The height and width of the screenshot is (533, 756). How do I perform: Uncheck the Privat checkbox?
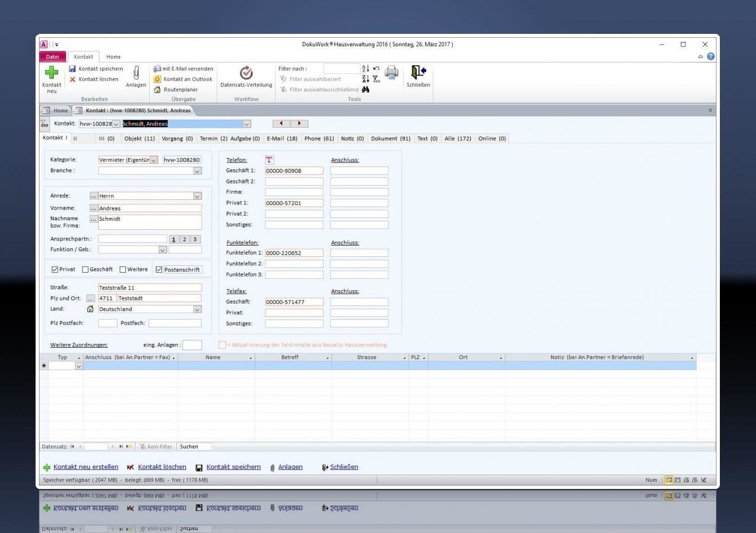click(55, 270)
